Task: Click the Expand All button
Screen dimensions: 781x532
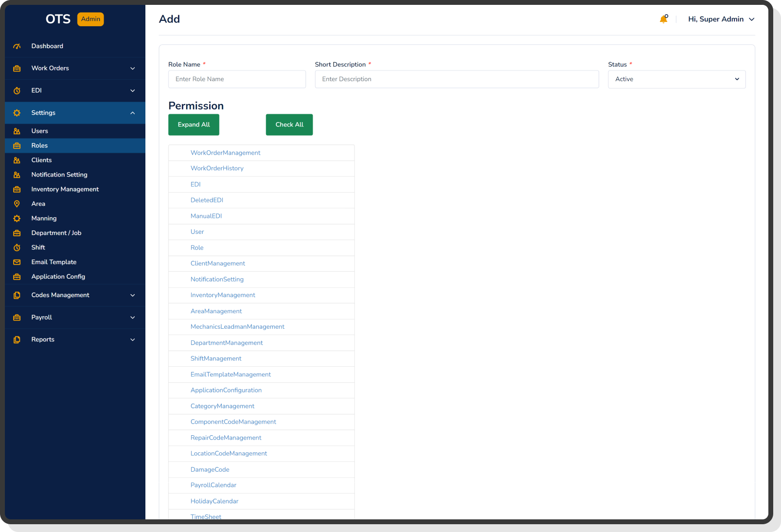Action: [x=194, y=124]
